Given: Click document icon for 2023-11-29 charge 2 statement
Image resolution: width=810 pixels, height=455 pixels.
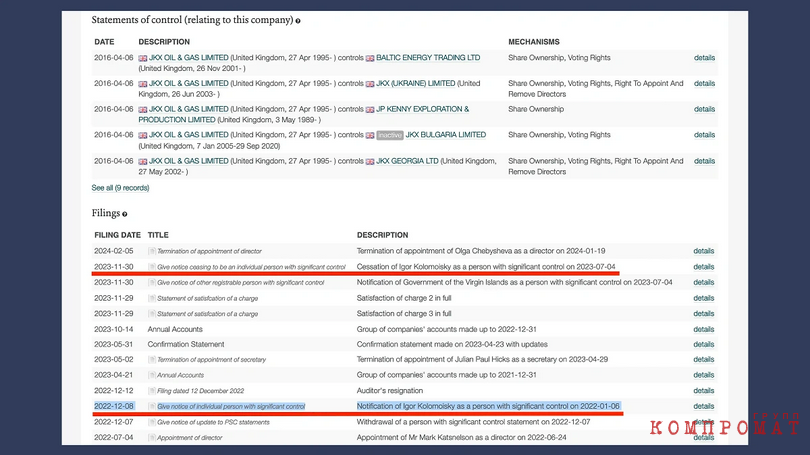Looking at the screenshot, I should (x=152, y=299).
